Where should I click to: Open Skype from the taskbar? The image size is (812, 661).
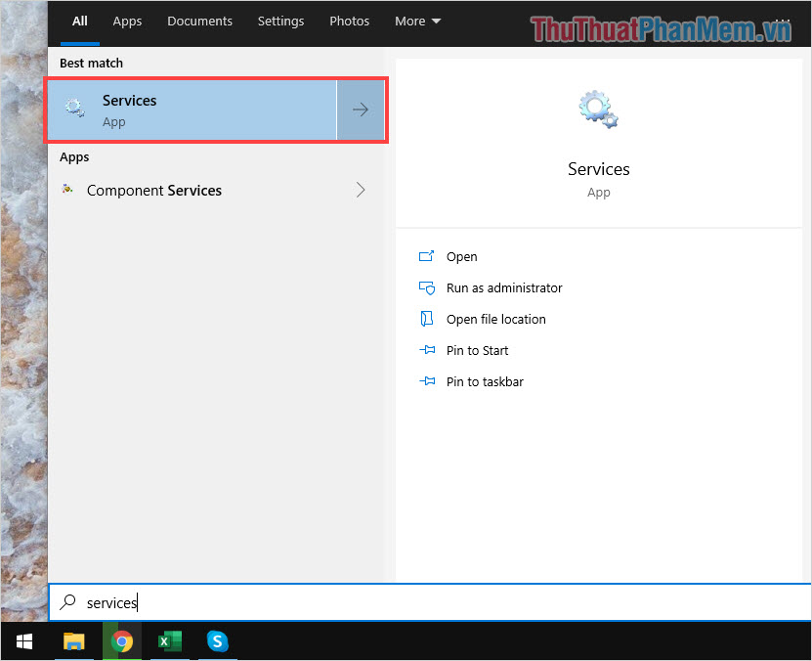217,641
